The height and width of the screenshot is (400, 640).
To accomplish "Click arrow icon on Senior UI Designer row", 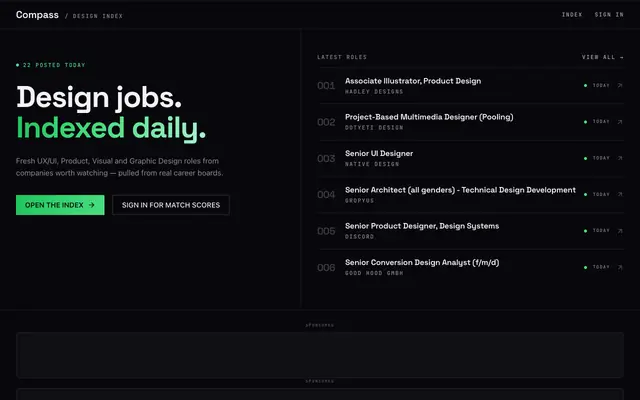I will [620, 158].
